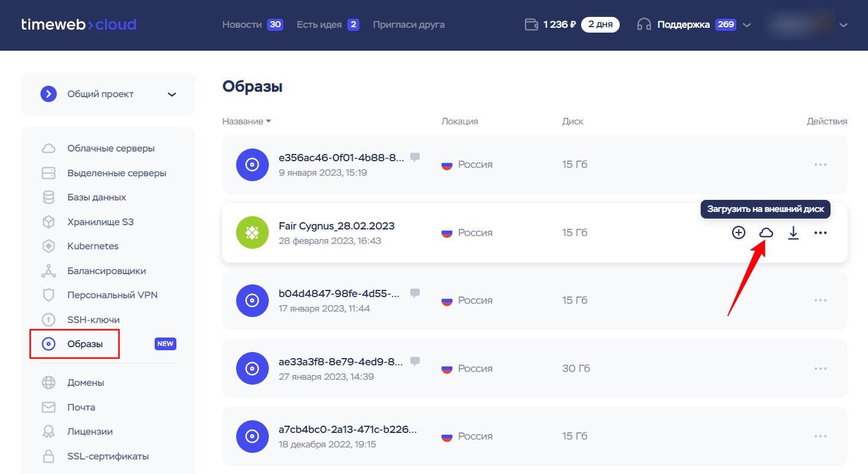Open the Поддержка dropdown arrow
The width and height of the screenshot is (868, 474).
point(747,25)
